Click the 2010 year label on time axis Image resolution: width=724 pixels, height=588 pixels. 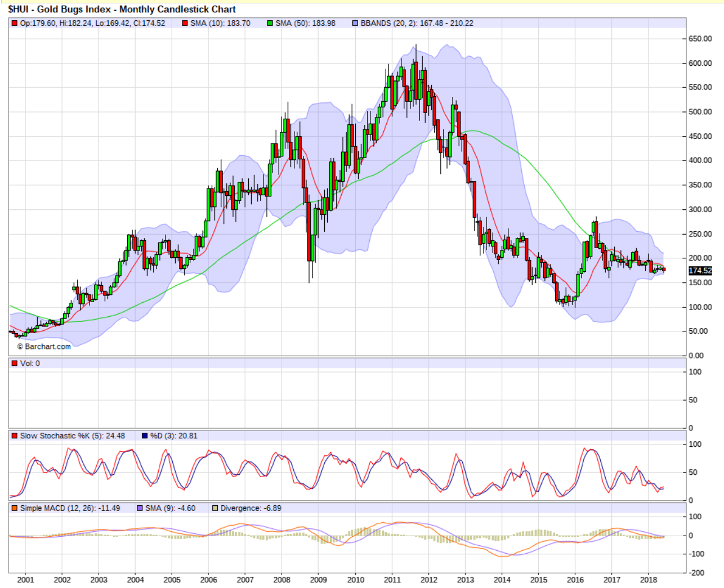click(356, 580)
